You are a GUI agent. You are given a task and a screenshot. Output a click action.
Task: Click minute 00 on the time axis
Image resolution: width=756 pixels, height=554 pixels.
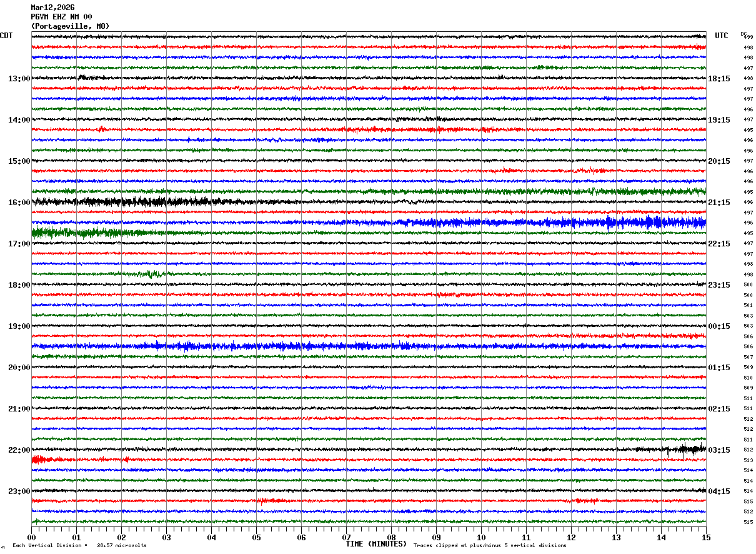31,537
